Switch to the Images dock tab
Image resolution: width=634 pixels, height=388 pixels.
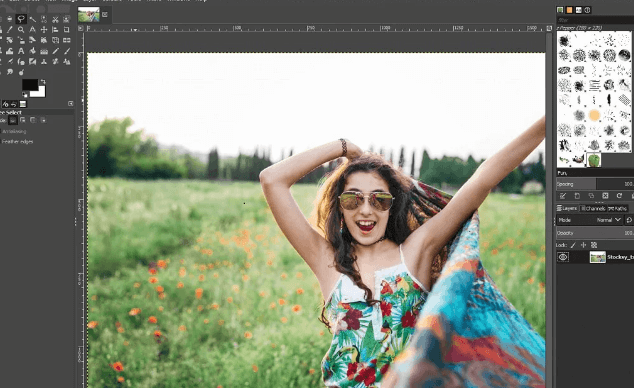point(23,104)
